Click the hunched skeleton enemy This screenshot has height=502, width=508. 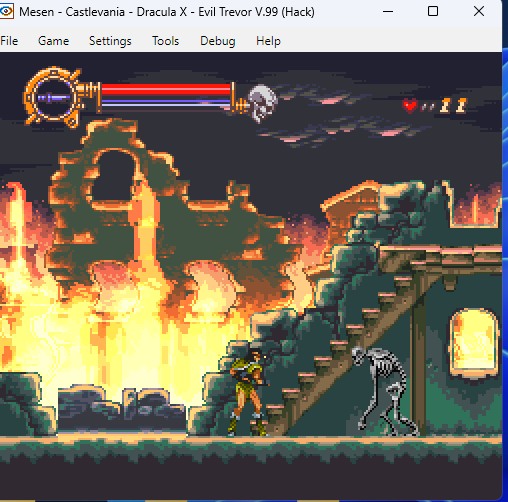(x=385, y=391)
